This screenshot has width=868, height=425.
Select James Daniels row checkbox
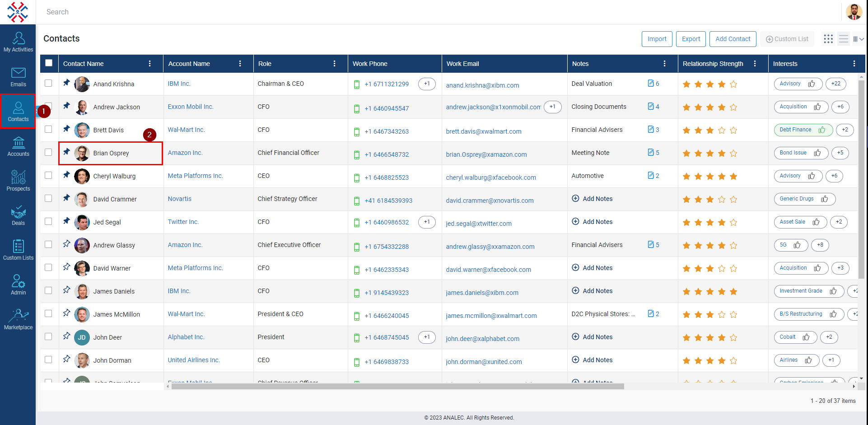[x=48, y=290]
